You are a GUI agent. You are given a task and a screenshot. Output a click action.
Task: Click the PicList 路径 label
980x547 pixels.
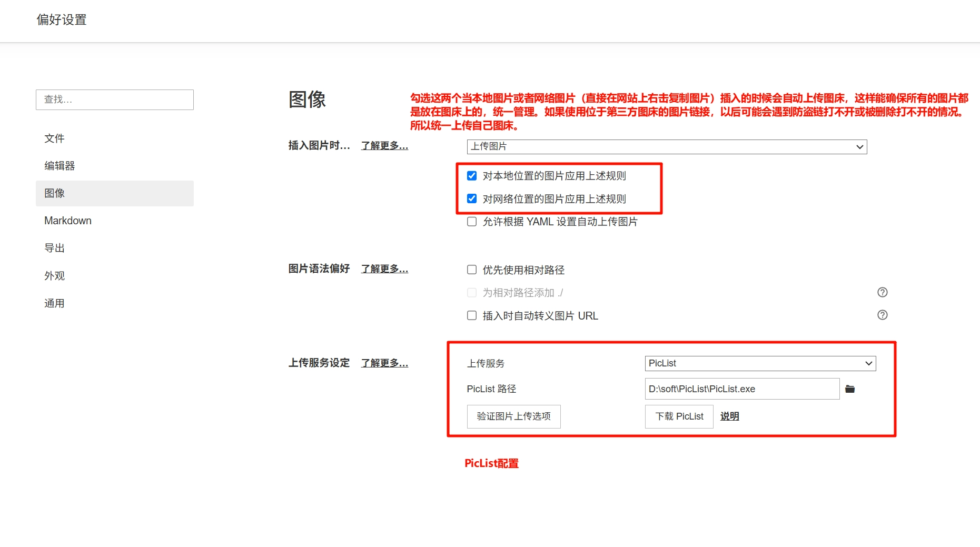pos(491,389)
